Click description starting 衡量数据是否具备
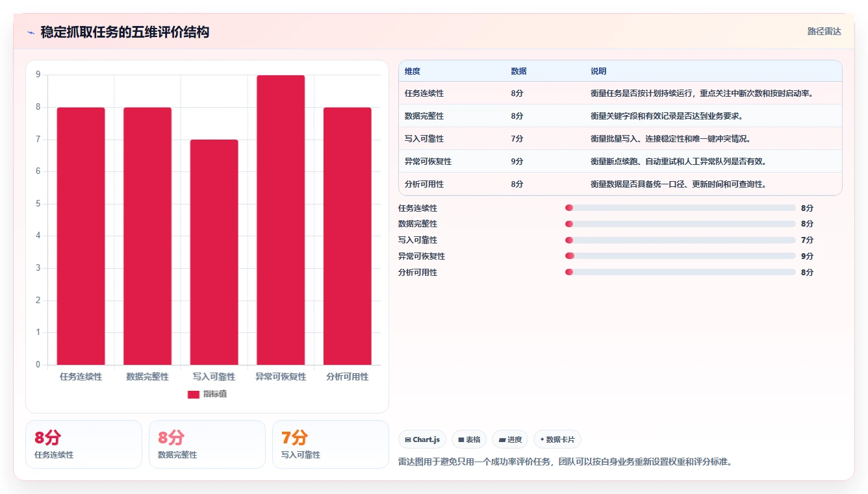The image size is (868, 494). 679,184
